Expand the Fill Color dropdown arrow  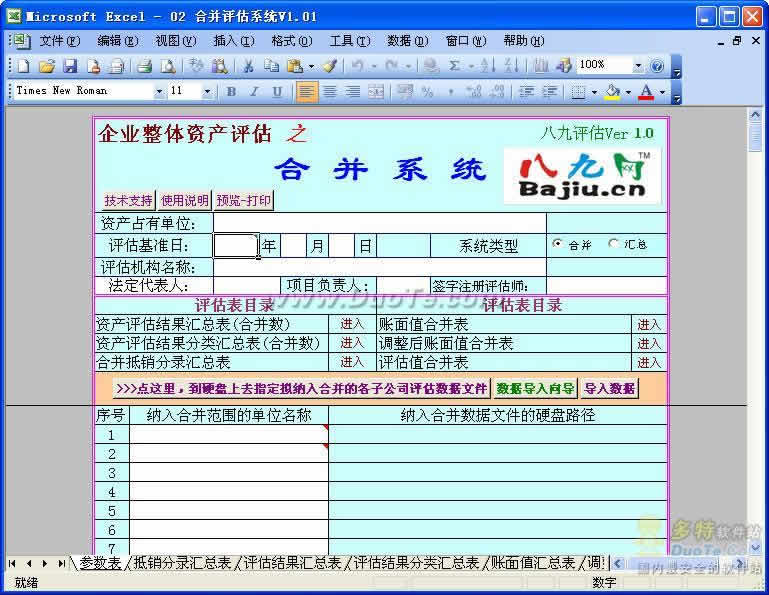coord(628,92)
